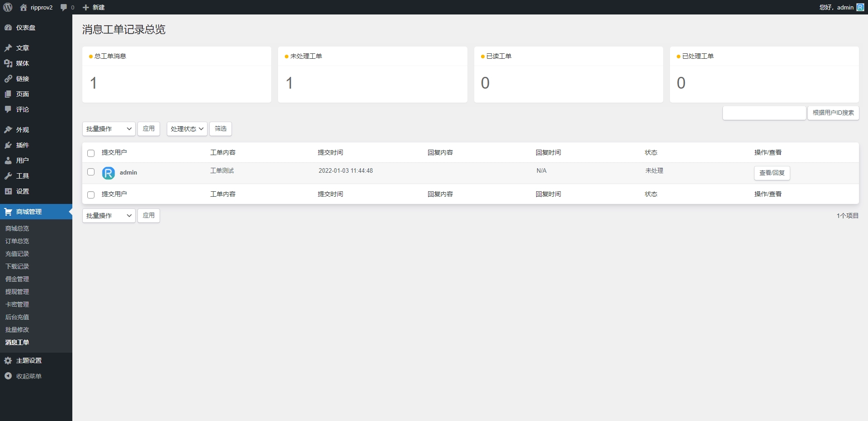Open the comments bubble icon in admin bar
This screenshot has width=868, height=421.
[64, 7]
